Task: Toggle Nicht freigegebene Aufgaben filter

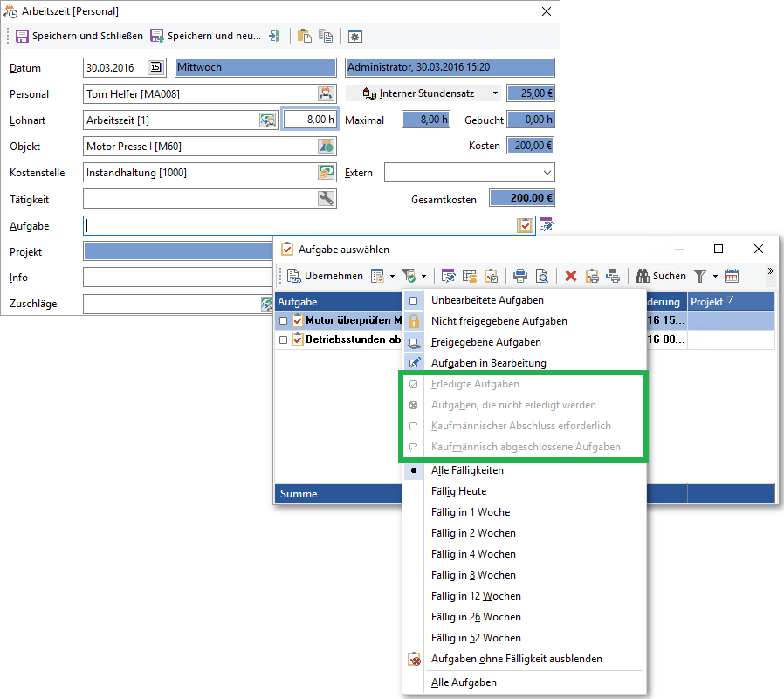Action: tap(524, 321)
